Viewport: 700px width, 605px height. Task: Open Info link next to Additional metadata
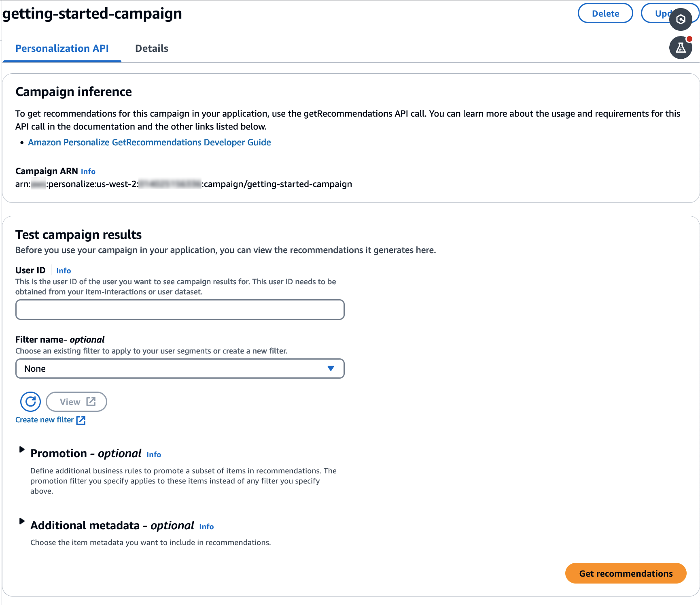pyautogui.click(x=206, y=527)
